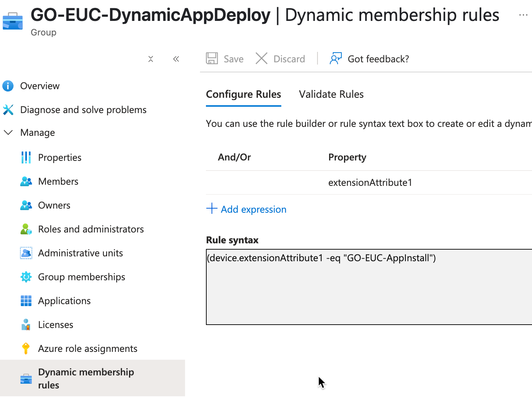Open Azure role assignments
The height and width of the screenshot is (403, 532).
click(88, 349)
